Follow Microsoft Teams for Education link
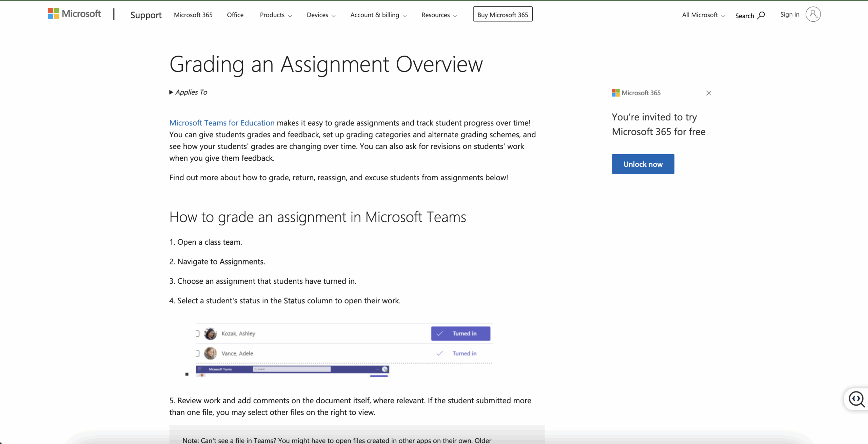Screen dimensions: 868x444 222,123
